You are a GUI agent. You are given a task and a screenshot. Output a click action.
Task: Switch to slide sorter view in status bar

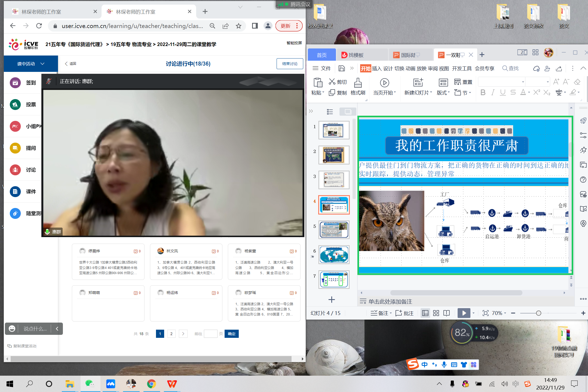pos(436,313)
